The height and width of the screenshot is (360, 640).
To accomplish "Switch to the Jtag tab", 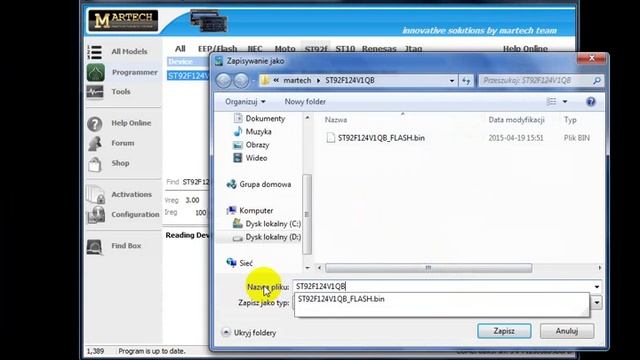I will [x=413, y=49].
